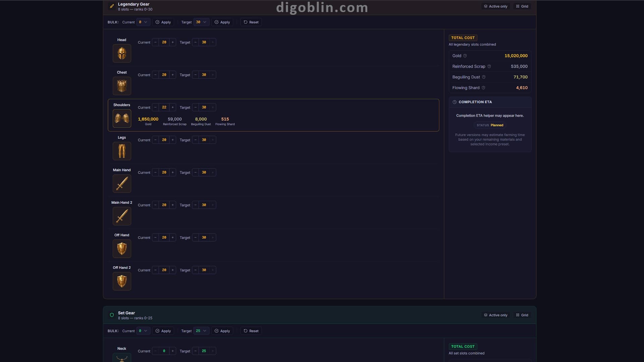The image size is (644, 362).
Task: Open Legendary bulk Current rank dropdown
Action: (x=143, y=22)
